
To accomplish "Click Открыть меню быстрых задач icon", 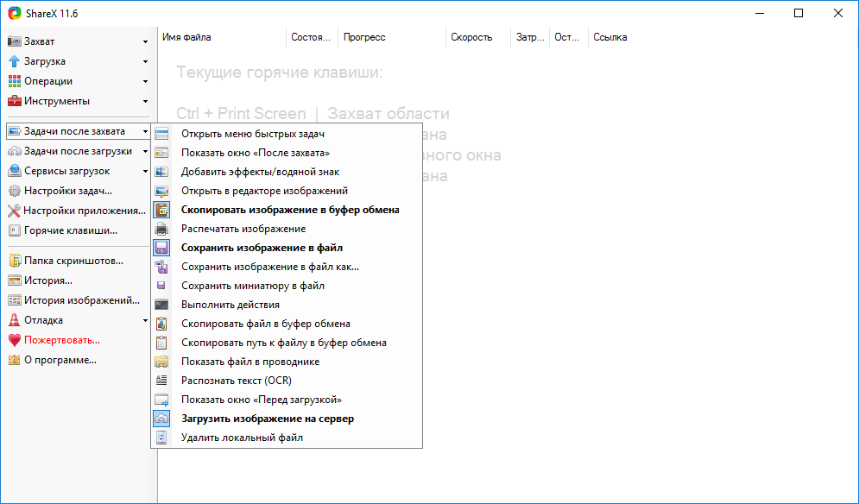I will pyautogui.click(x=161, y=134).
